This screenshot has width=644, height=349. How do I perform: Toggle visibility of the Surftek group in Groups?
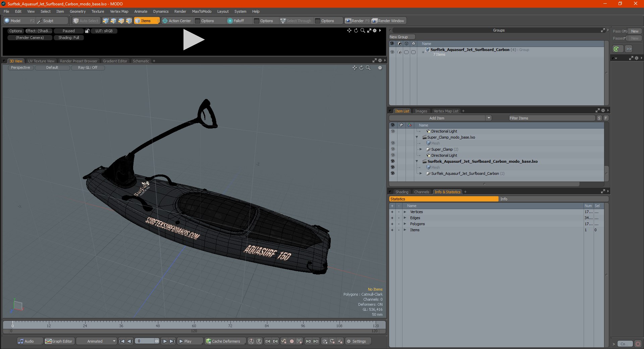click(x=392, y=52)
